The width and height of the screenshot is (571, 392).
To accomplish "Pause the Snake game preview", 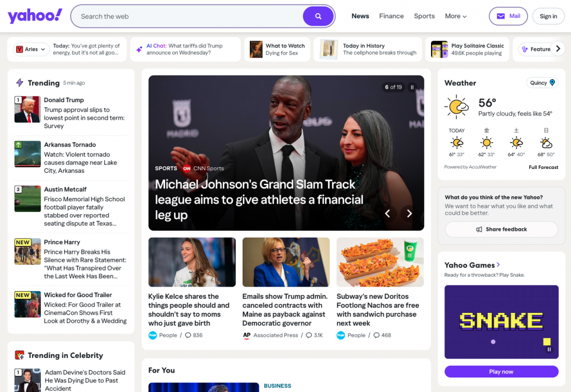I will (x=549, y=350).
